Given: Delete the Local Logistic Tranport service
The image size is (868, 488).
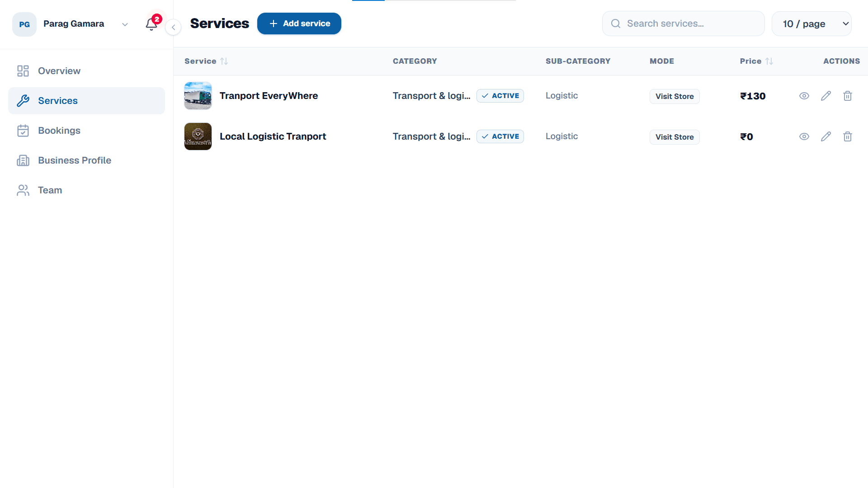Looking at the screenshot, I should (x=847, y=136).
